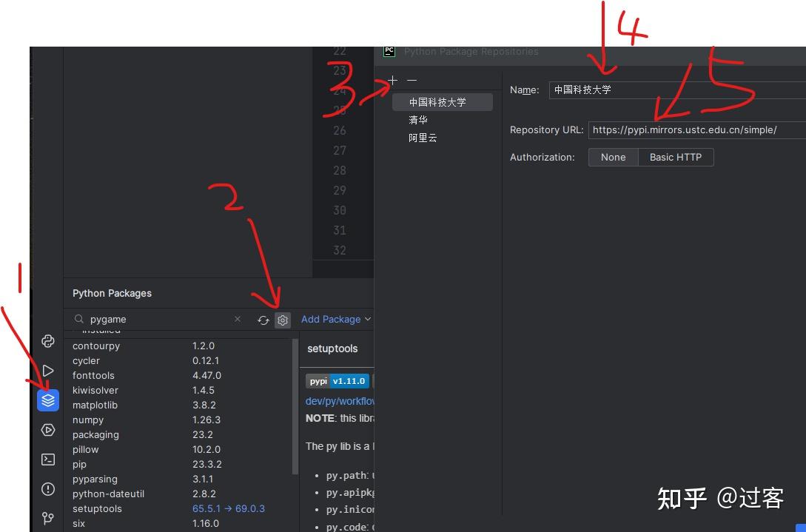The image size is (806, 532).
Task: Select None authorization option
Action: [x=614, y=158]
